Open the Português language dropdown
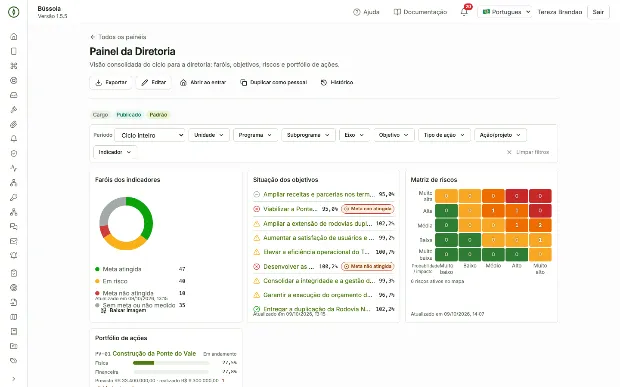This screenshot has width=620, height=387. tap(505, 12)
